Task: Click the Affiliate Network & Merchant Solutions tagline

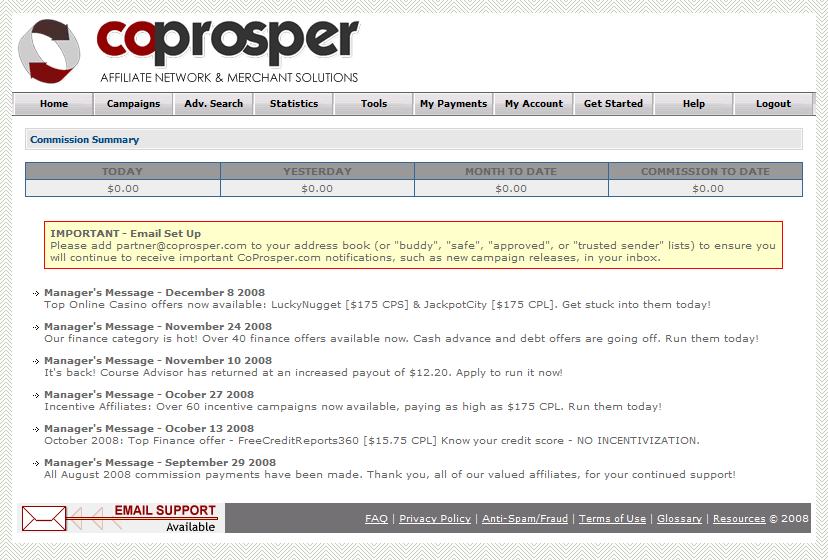Action: (x=229, y=78)
